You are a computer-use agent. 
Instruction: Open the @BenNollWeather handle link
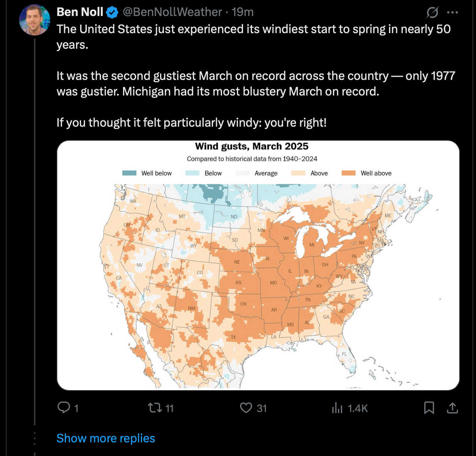point(172,12)
